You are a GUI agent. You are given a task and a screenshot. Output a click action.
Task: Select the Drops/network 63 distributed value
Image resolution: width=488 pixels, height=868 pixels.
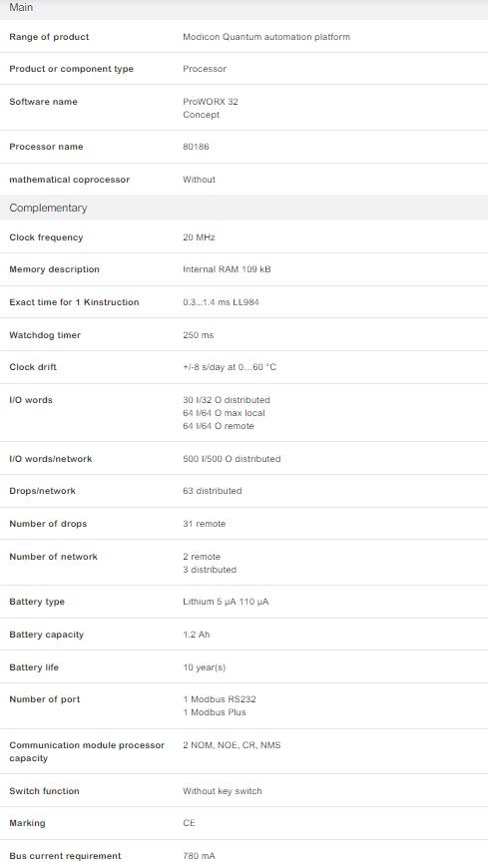tap(213, 491)
